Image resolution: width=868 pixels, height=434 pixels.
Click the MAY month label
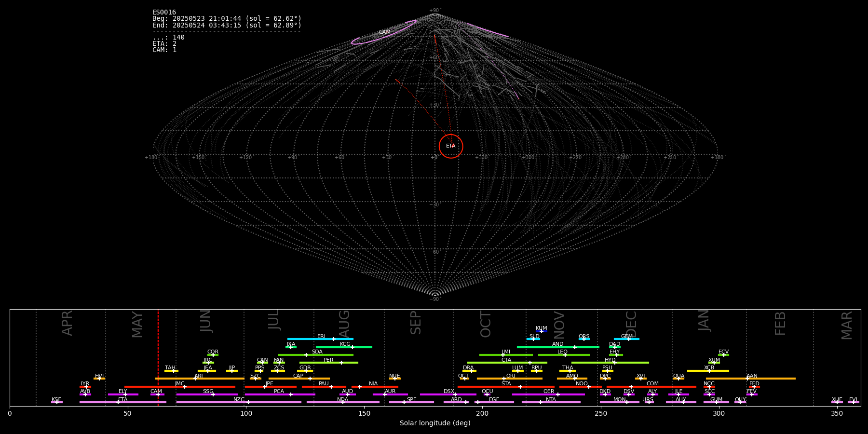coord(137,325)
